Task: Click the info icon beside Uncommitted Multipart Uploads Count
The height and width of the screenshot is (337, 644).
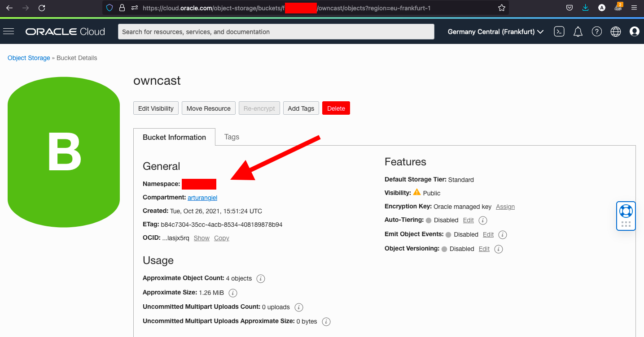Action: pyautogui.click(x=299, y=307)
